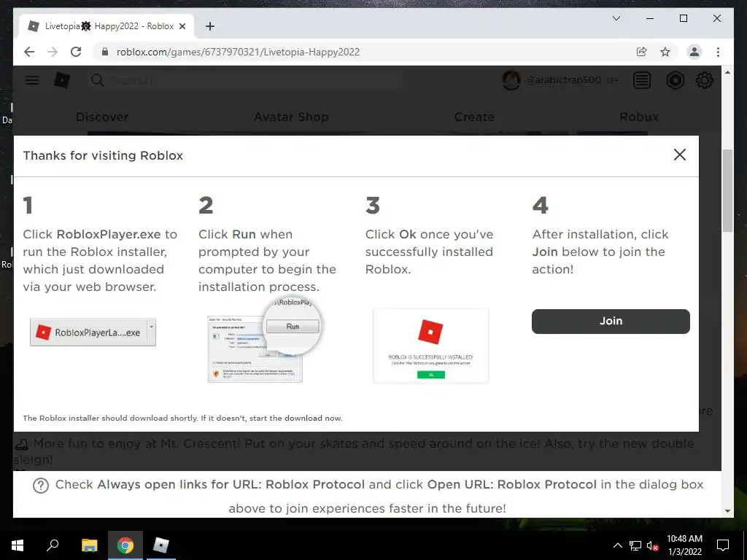The image size is (747, 560).
Task: Open the Chrome three-dot menu
Action: (718, 52)
